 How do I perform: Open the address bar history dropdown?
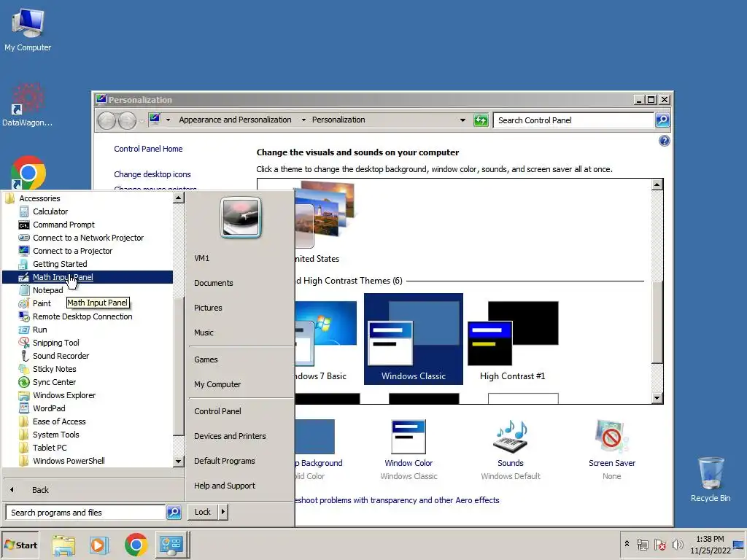[x=462, y=120]
